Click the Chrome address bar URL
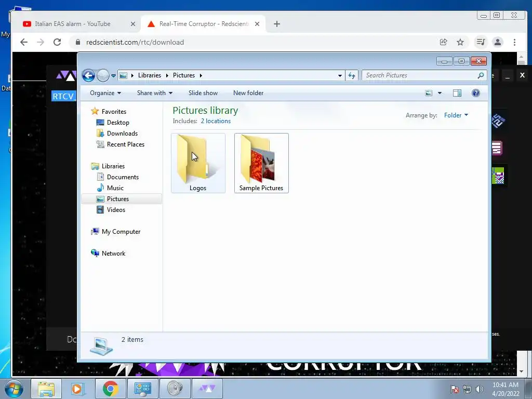532x399 pixels. pos(135,42)
